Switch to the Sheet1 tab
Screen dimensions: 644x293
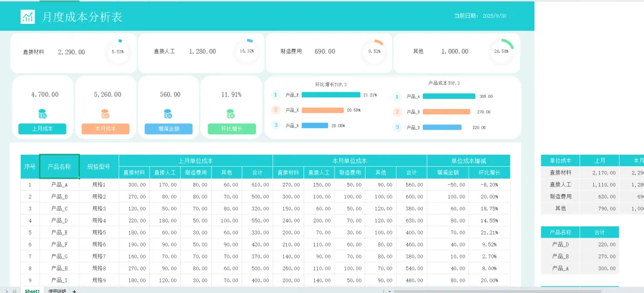pyautogui.click(x=32, y=291)
